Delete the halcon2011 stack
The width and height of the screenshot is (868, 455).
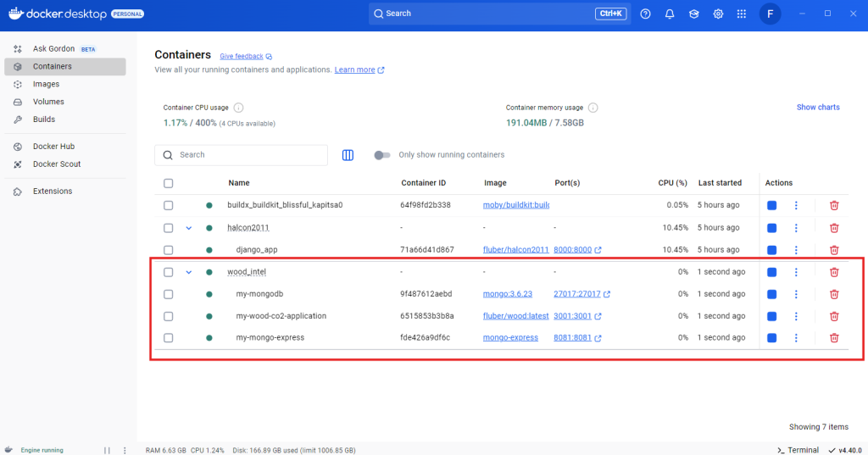pos(834,228)
